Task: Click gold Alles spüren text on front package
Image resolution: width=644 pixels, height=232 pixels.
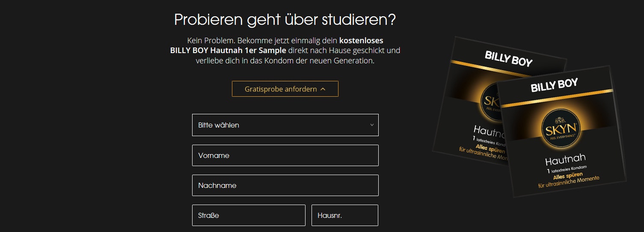Action: (x=568, y=176)
